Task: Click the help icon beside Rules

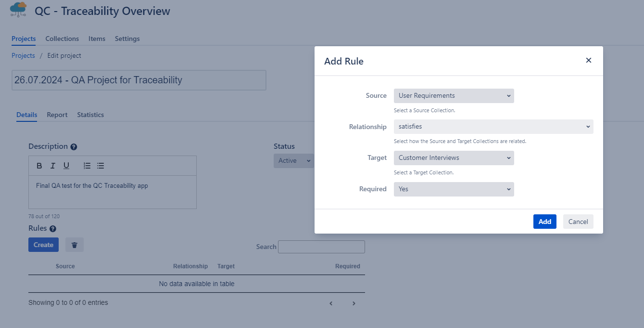Action: 53,229
